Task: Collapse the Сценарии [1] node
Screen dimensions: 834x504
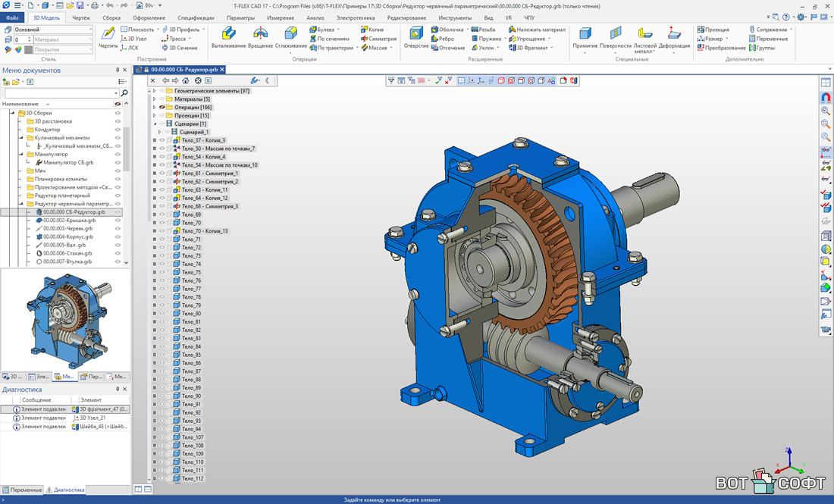Action: point(154,124)
